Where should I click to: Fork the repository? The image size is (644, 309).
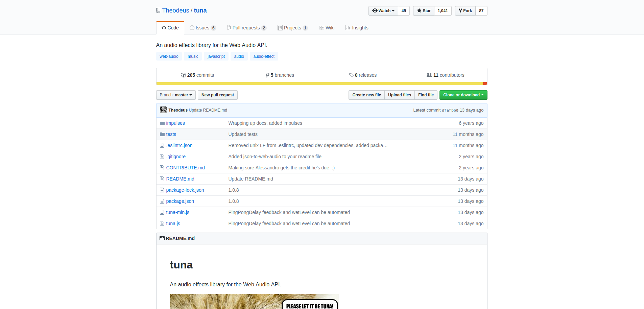466,11
